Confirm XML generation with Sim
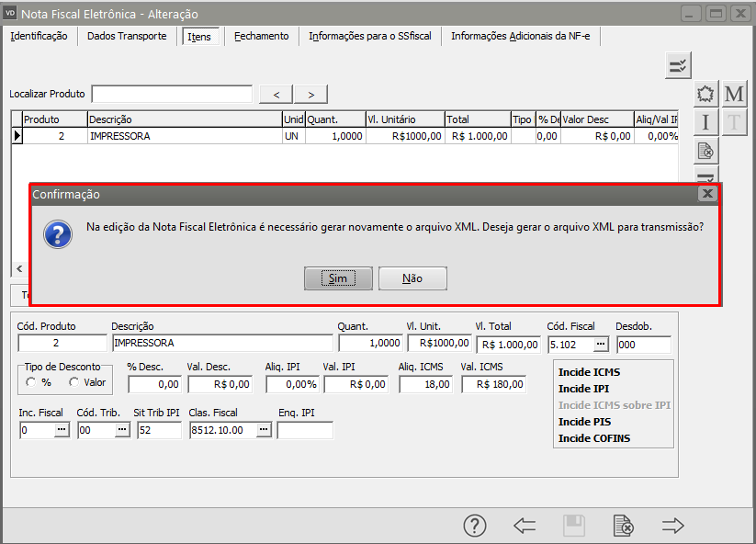Viewport: 756px width, 544px height. 338,278
